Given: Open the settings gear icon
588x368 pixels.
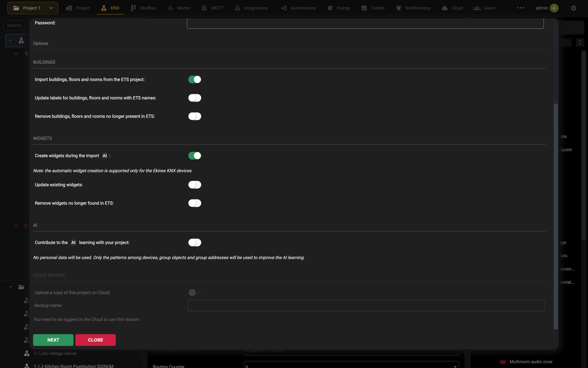Looking at the screenshot, I should (574, 8).
